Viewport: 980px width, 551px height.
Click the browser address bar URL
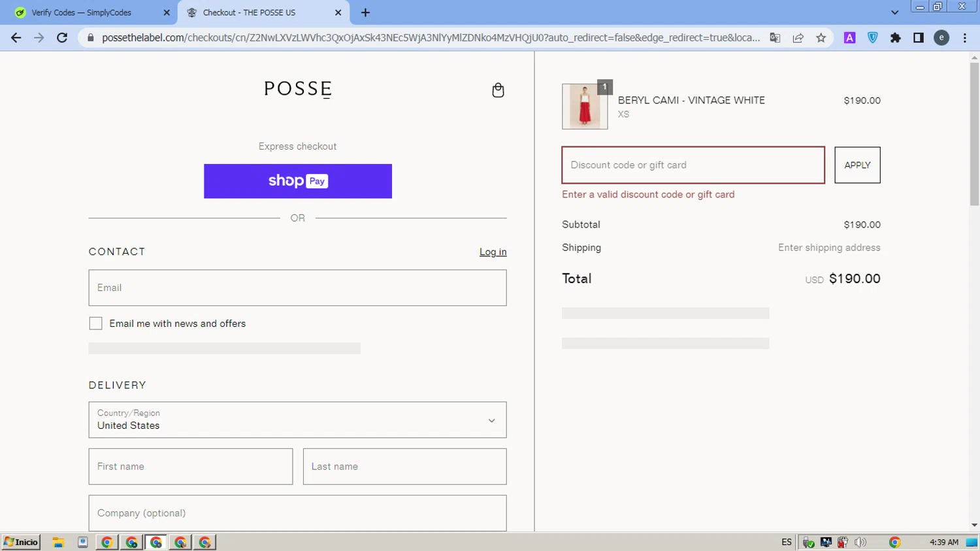431,38
